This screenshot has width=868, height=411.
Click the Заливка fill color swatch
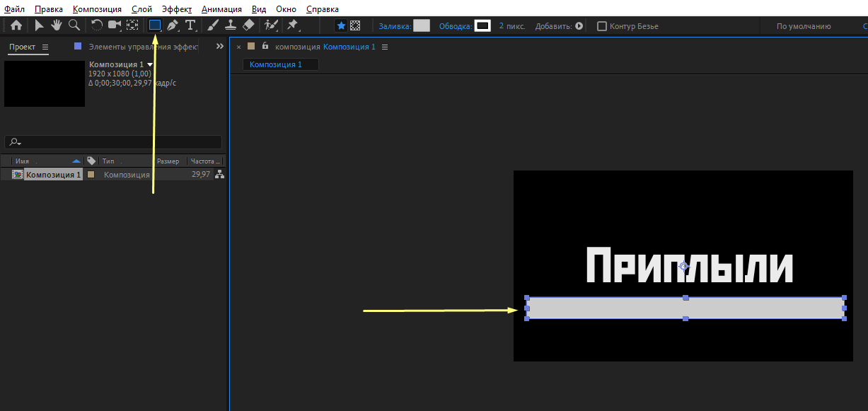(422, 25)
